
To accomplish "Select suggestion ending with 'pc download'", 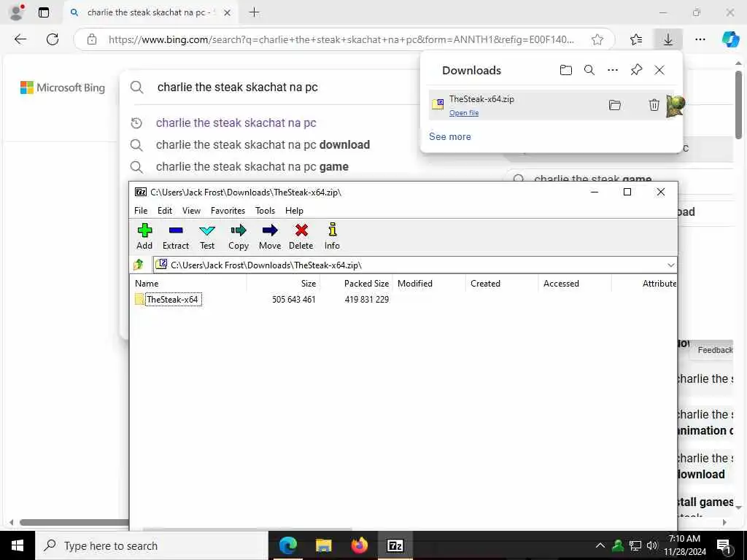I will [263, 145].
